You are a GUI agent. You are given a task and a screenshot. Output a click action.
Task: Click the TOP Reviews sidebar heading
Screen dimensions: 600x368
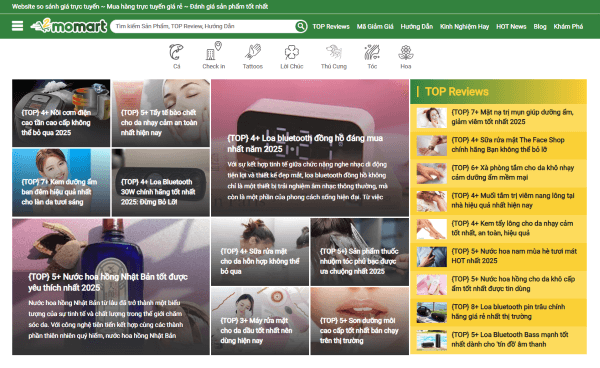[457, 92]
